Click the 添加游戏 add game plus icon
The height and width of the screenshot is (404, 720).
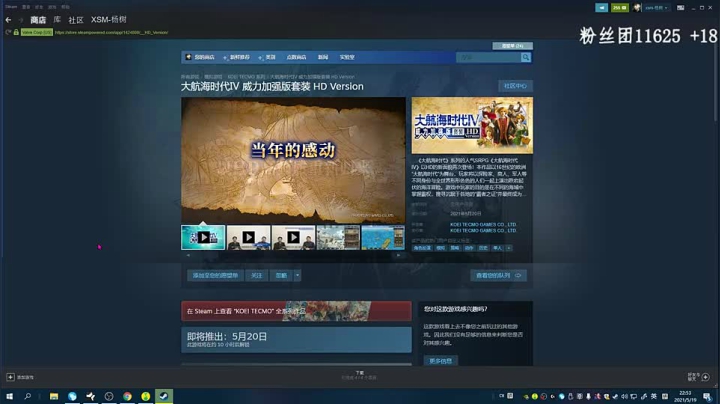[10, 377]
